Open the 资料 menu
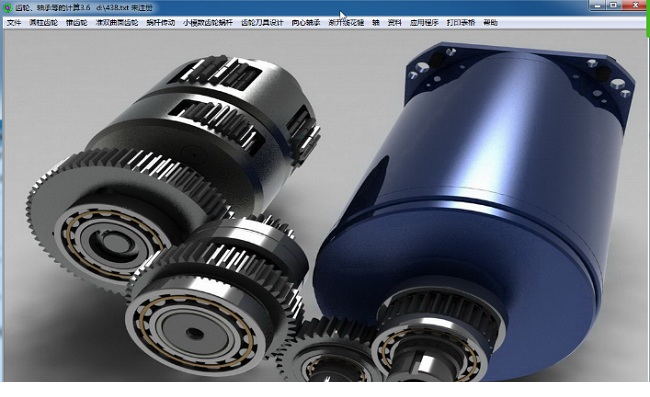650x397 pixels. point(395,23)
